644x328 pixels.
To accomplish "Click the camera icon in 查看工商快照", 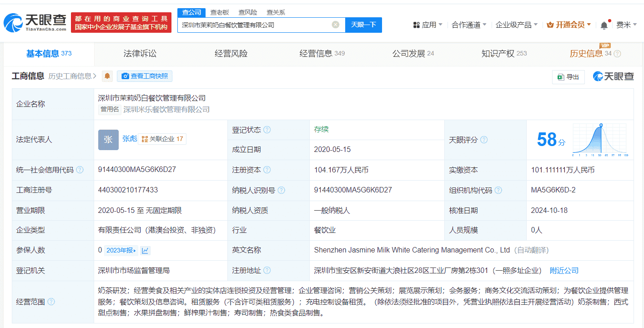I will tap(126, 76).
